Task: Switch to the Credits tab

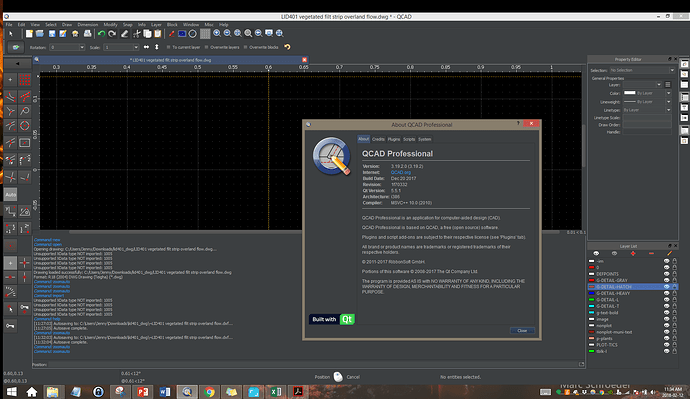Action: pos(378,139)
